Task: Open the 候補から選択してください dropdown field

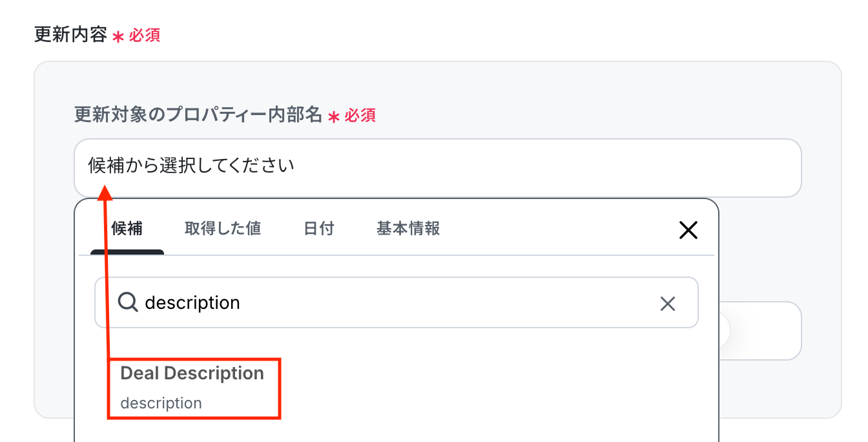Action: click(437, 167)
